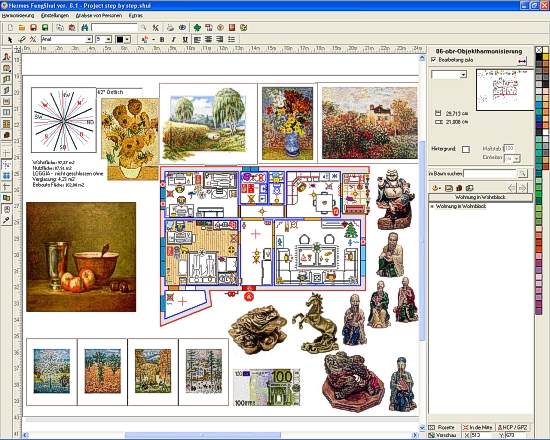
Task: Click the vertical scrollbar of the canvas
Action: [422, 242]
